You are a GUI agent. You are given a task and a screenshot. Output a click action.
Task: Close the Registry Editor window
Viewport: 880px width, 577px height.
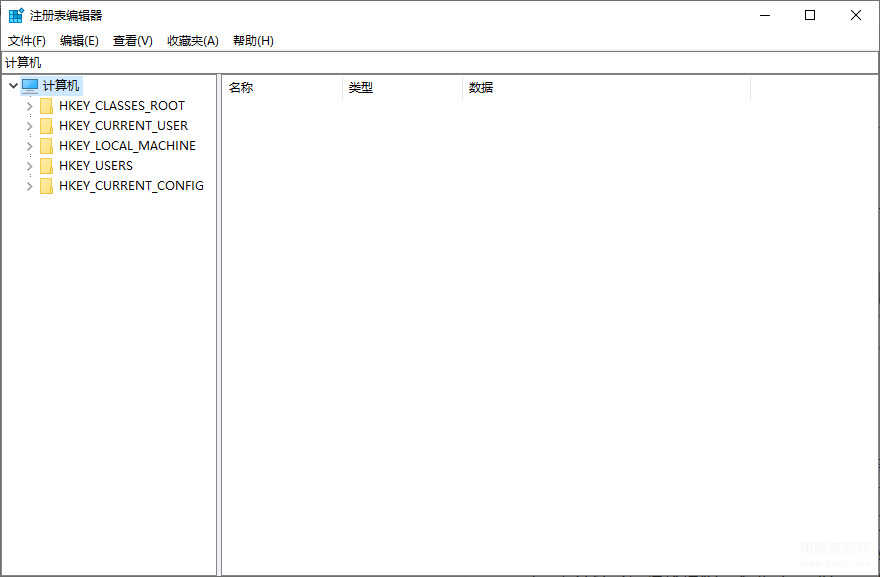point(855,15)
